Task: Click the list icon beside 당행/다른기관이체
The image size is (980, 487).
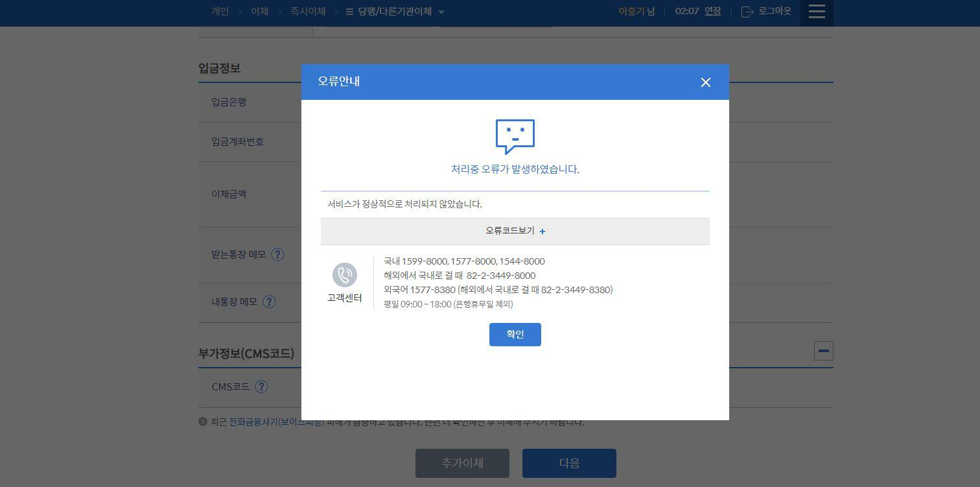Action: (x=349, y=12)
